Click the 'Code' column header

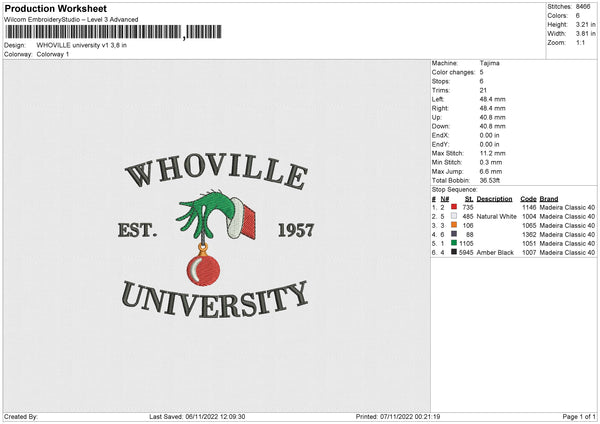click(x=528, y=199)
